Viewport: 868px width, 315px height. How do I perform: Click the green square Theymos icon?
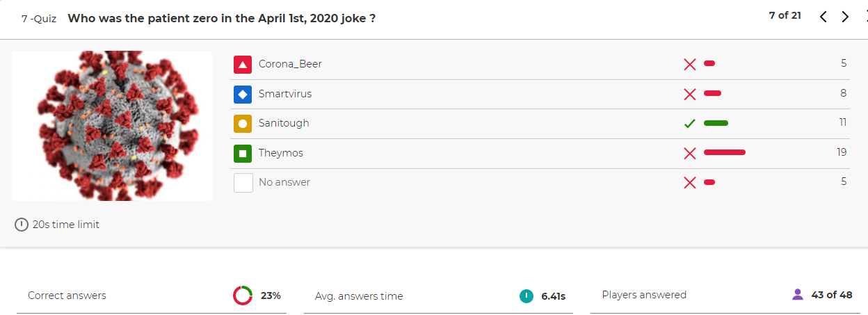pos(243,154)
